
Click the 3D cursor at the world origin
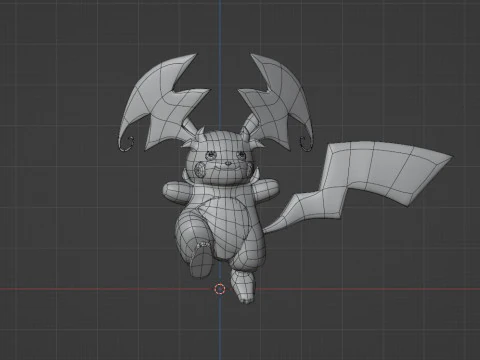[x=220, y=289]
